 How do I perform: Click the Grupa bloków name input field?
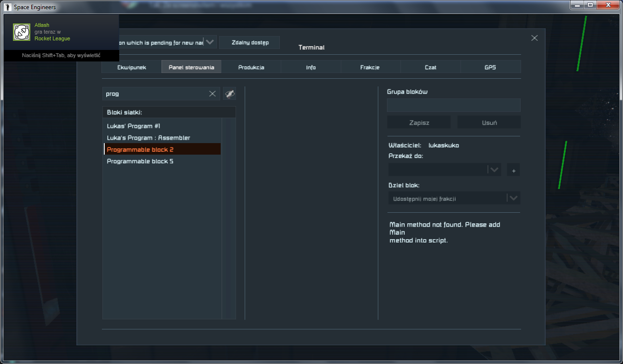point(453,105)
